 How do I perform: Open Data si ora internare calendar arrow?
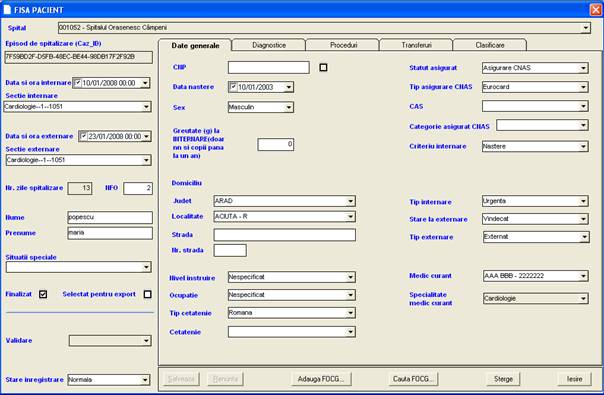pyautogui.click(x=145, y=83)
